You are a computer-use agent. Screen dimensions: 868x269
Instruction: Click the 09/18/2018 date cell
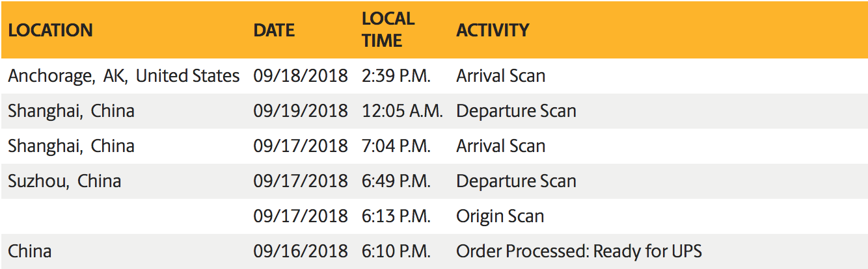click(301, 76)
